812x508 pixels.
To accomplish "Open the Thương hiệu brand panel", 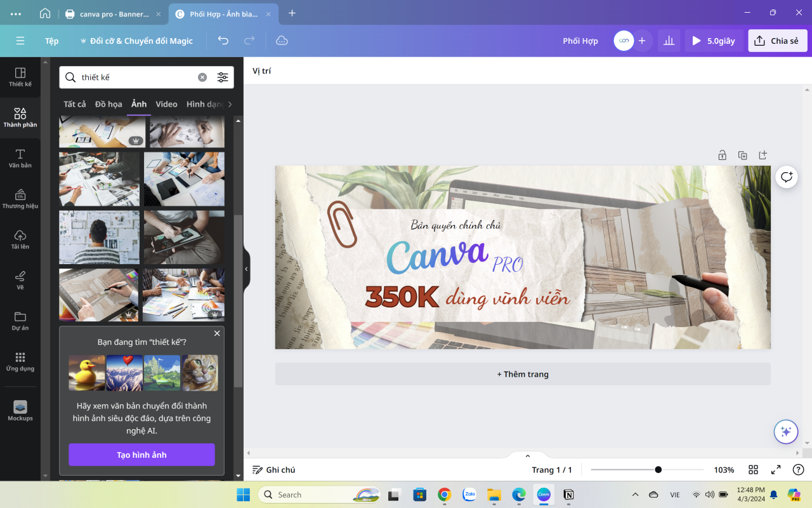I will pyautogui.click(x=20, y=199).
